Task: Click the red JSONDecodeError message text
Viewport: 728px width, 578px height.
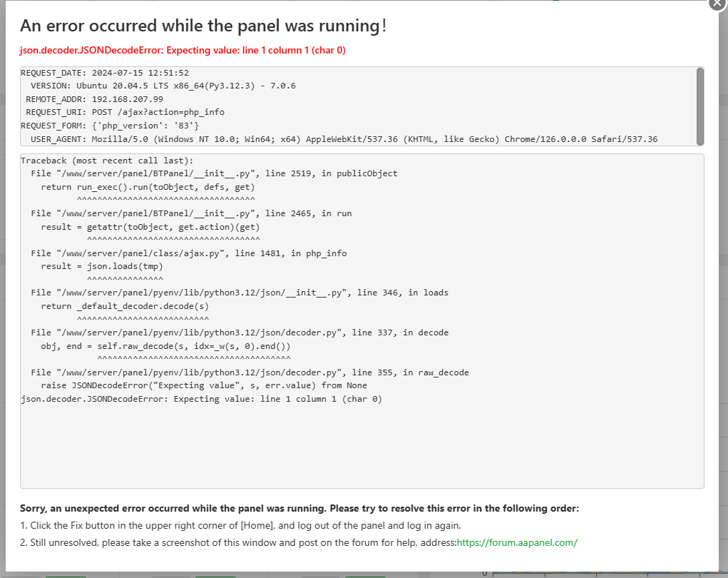Action: click(x=183, y=51)
